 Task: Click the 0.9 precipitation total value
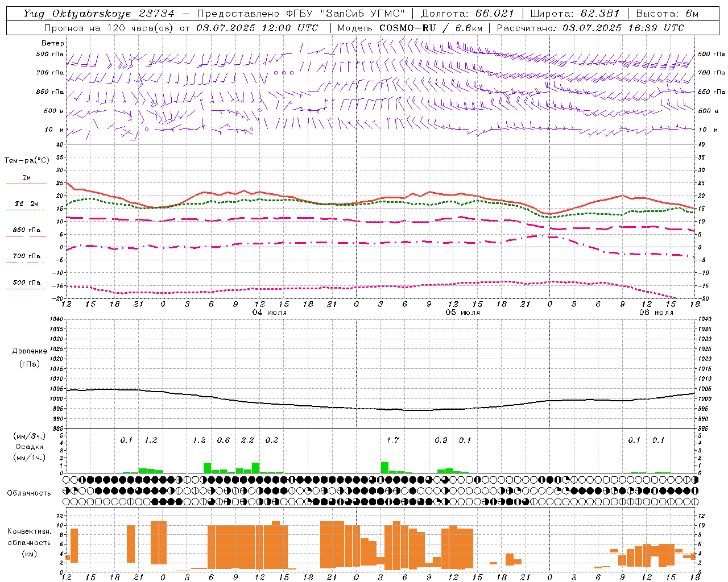(441, 440)
